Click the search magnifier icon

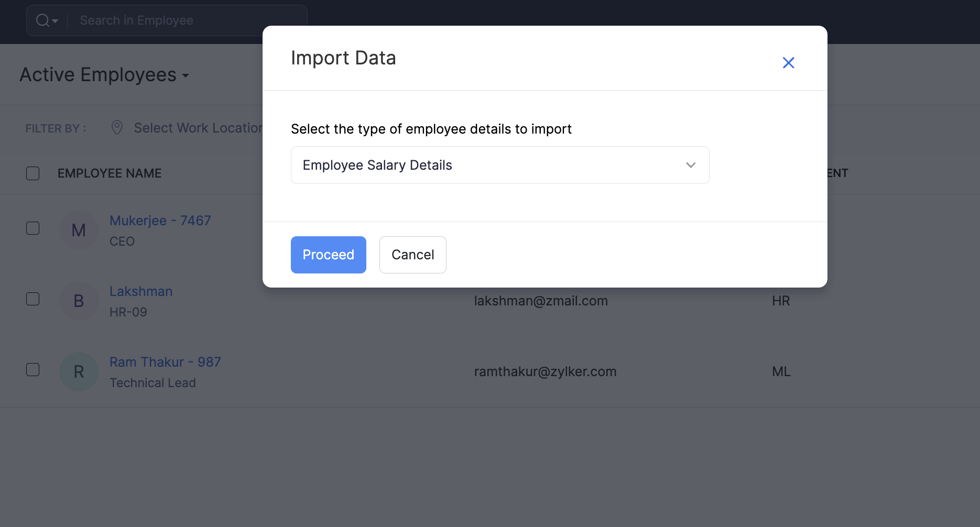[42, 20]
